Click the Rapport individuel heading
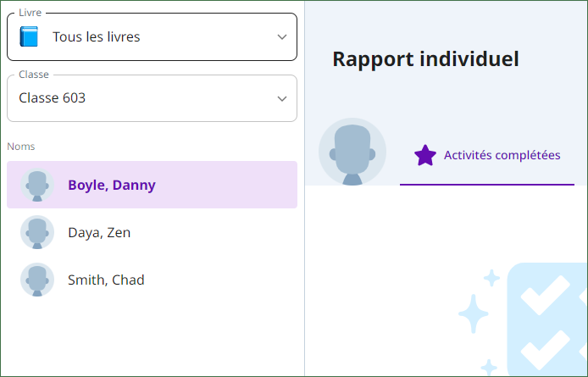588x377 pixels. pos(425,59)
